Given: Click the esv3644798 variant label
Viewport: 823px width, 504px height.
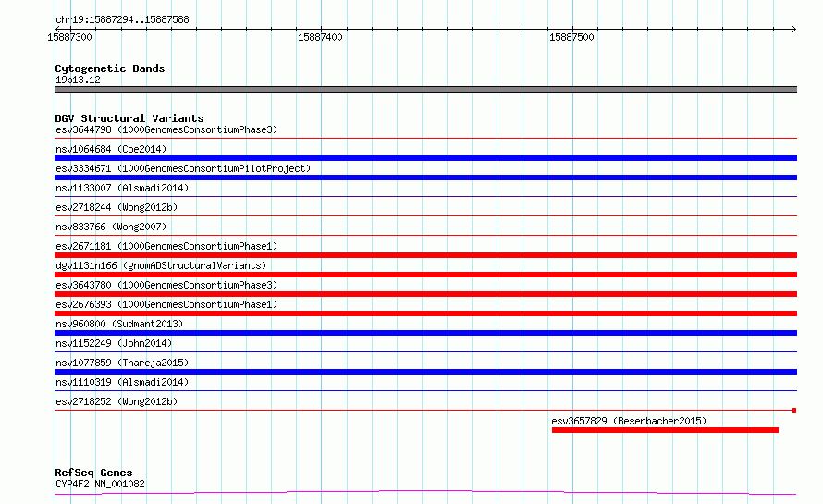Looking at the screenshot, I should [166, 129].
